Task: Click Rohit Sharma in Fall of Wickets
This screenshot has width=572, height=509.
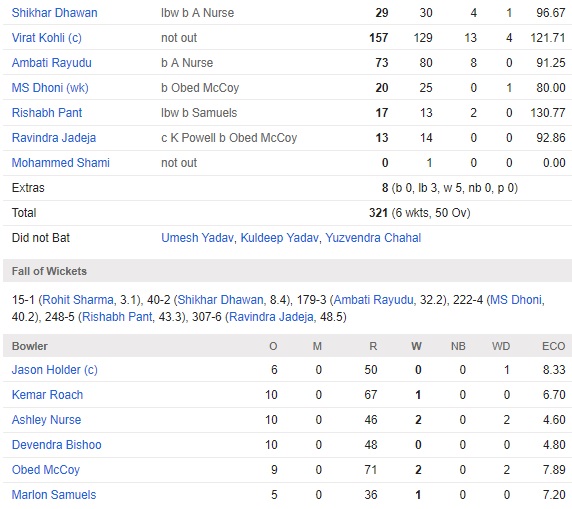Action: 78,300
